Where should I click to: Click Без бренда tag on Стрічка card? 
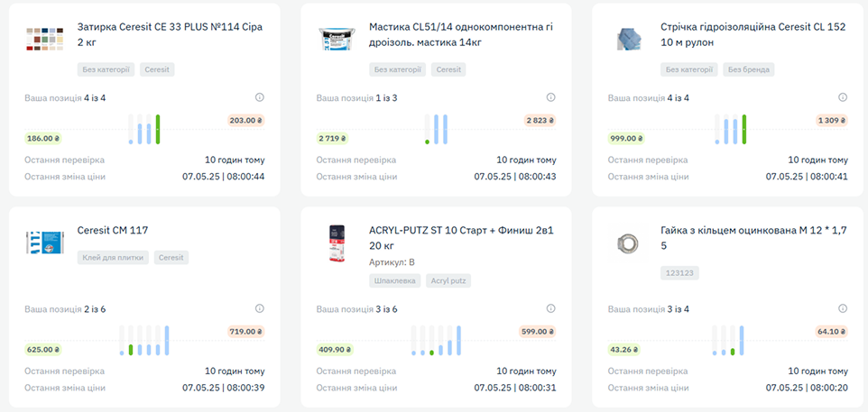click(x=748, y=69)
